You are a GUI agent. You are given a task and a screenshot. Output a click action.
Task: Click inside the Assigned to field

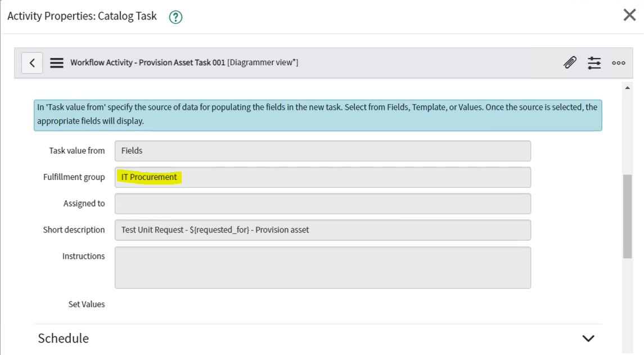point(323,203)
